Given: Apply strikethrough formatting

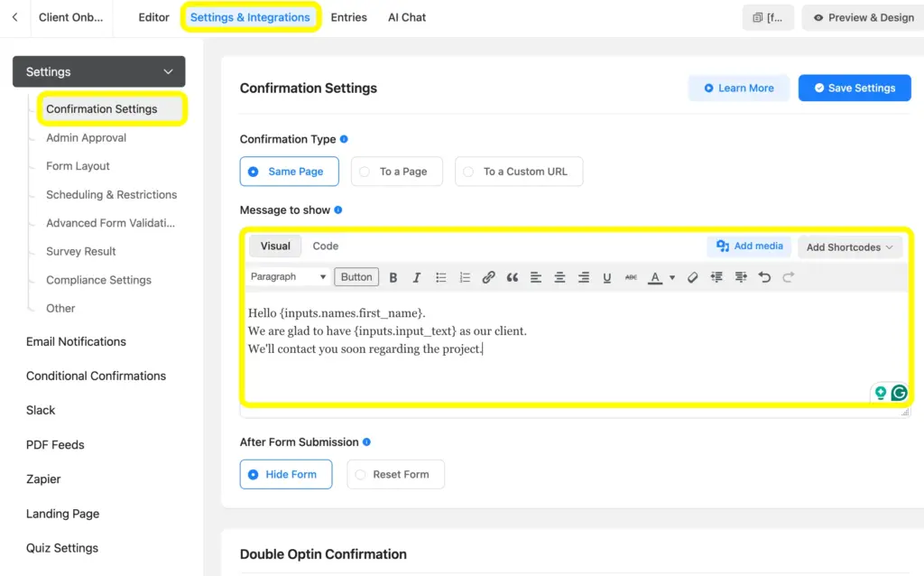Looking at the screenshot, I should point(631,277).
